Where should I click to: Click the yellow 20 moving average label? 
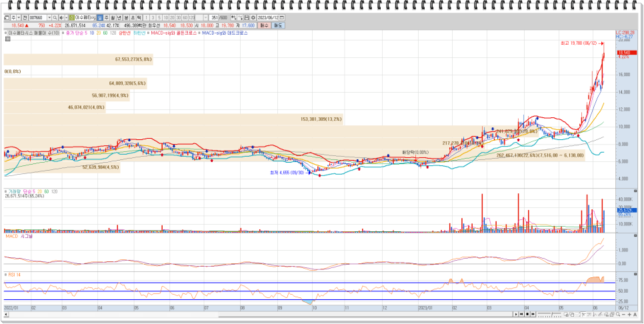pyautogui.click(x=99, y=33)
